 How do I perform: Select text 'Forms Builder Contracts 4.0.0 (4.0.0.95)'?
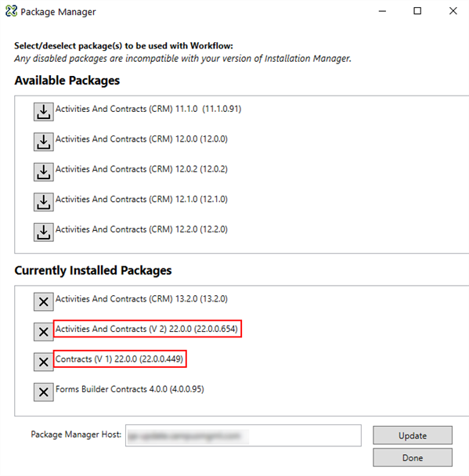[130, 389]
